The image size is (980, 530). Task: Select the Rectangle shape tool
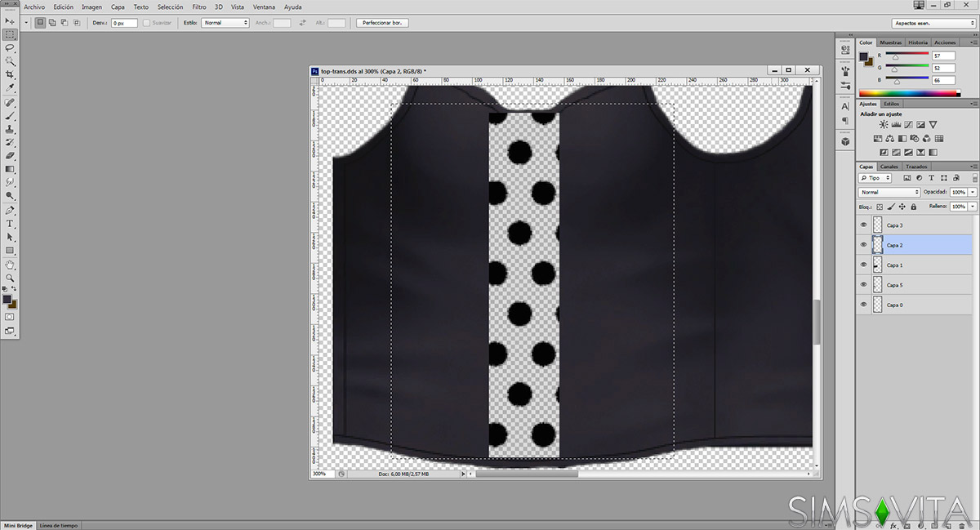(10, 250)
